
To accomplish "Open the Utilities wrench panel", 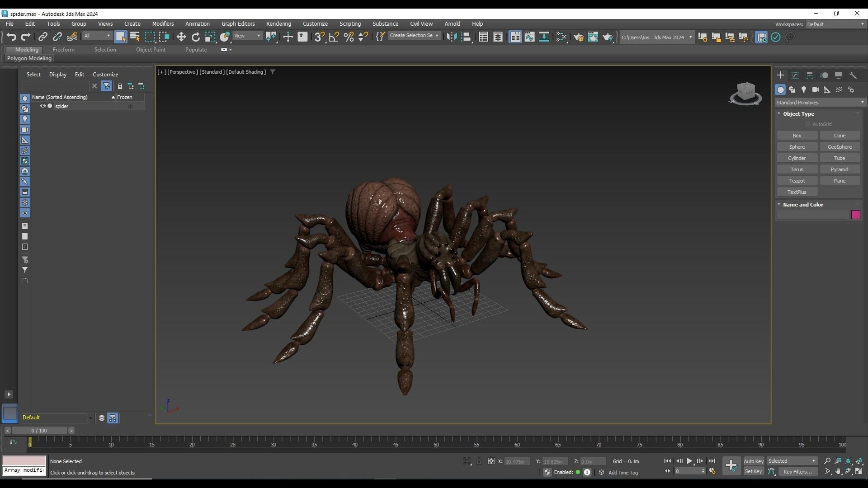I will (853, 75).
